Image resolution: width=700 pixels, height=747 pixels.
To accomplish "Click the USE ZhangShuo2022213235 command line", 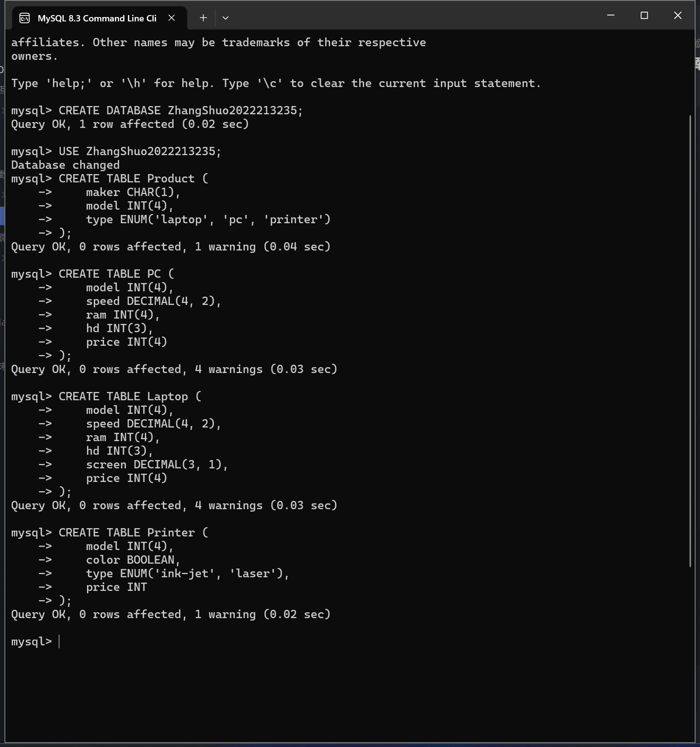I will [x=116, y=151].
